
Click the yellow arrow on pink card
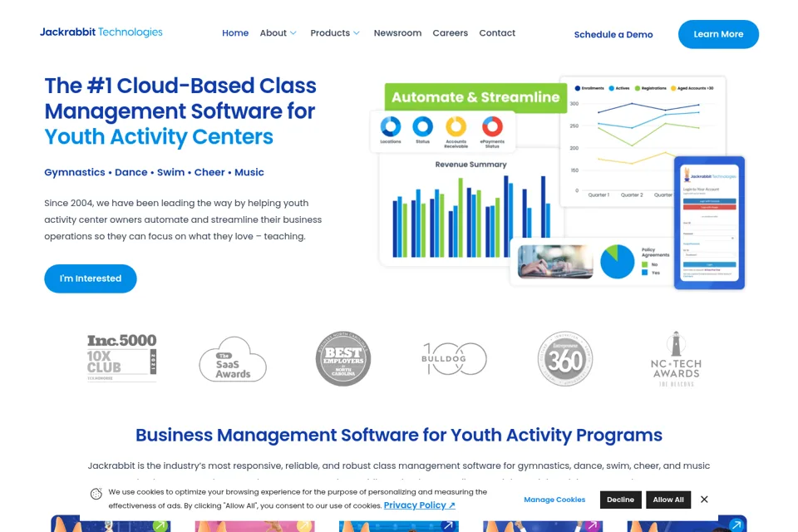coord(304,525)
